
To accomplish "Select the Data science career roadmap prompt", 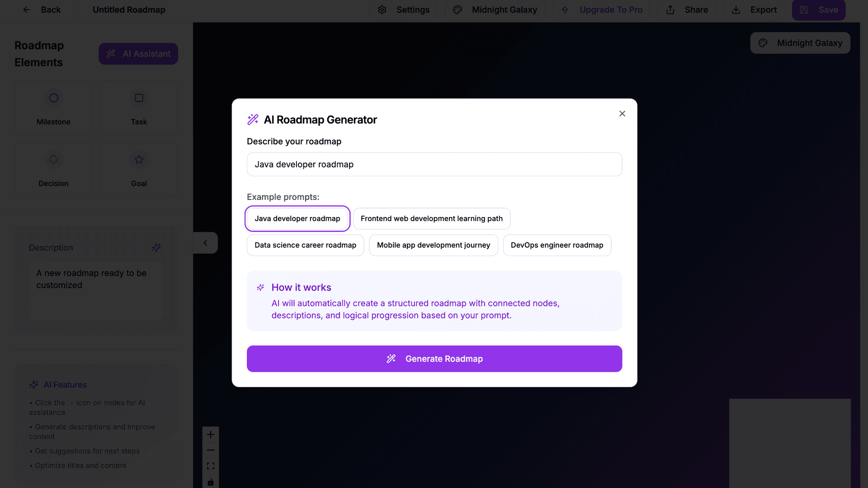I will click(305, 245).
